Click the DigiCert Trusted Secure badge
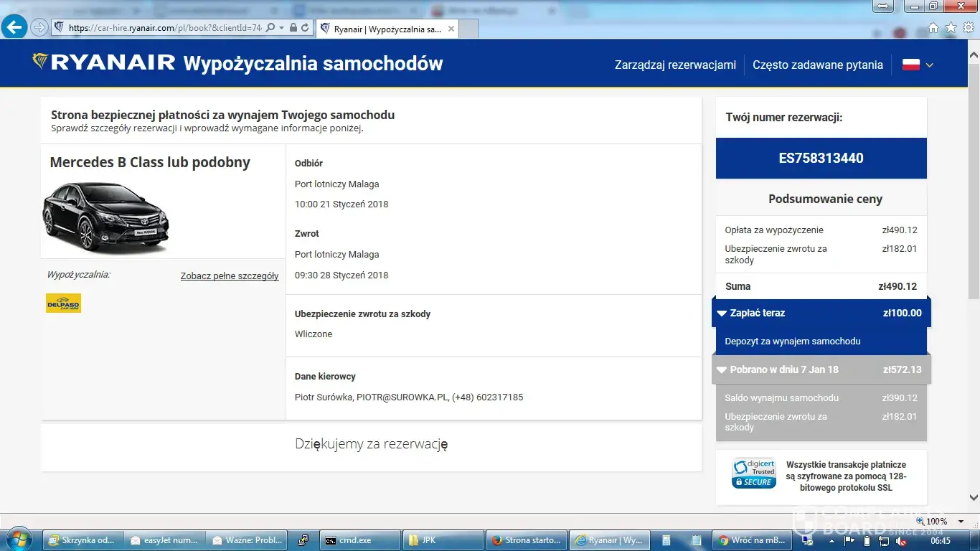The width and height of the screenshot is (980, 551). coord(753,474)
